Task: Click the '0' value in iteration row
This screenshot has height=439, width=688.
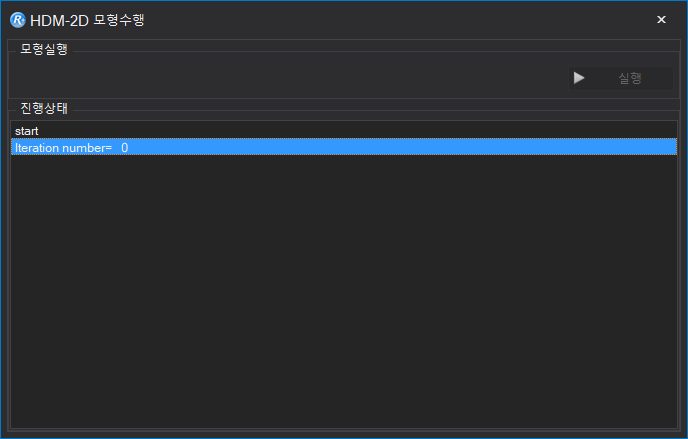Action: (x=125, y=148)
